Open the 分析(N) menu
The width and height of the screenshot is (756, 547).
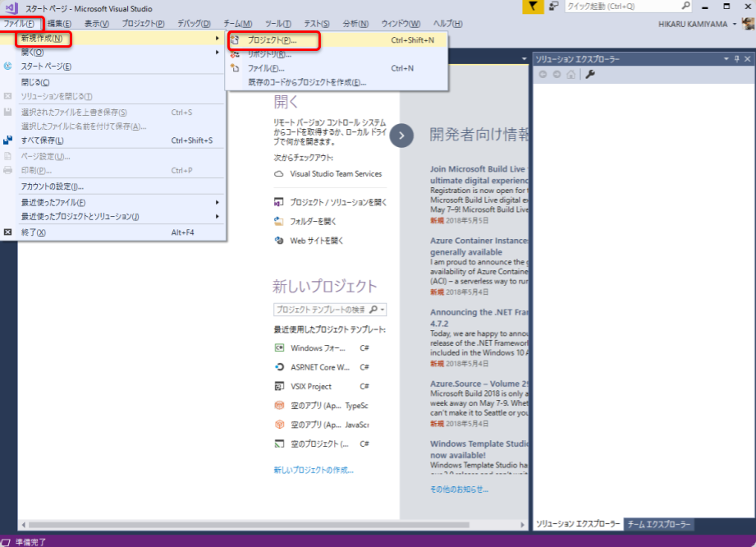coord(355,24)
